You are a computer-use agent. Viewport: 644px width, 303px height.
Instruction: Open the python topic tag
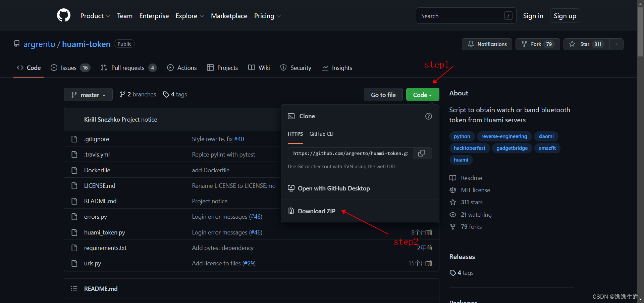[462, 136]
